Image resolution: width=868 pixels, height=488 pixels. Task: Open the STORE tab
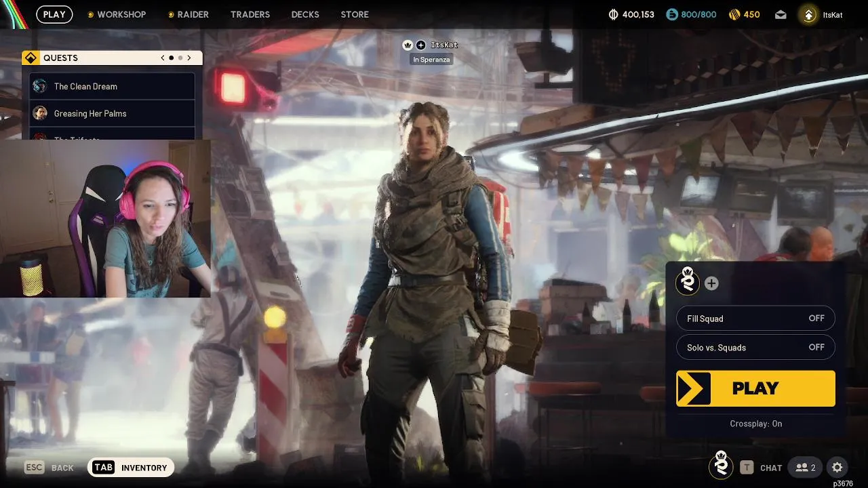click(355, 14)
